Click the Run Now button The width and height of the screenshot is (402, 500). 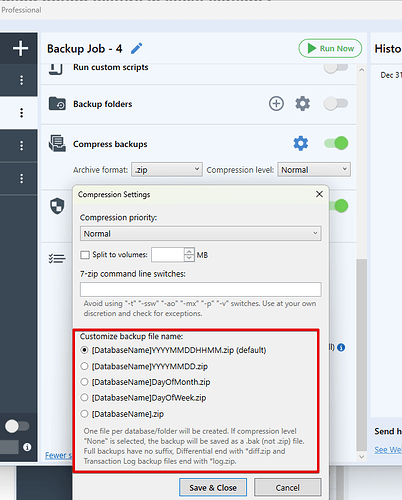(x=330, y=49)
